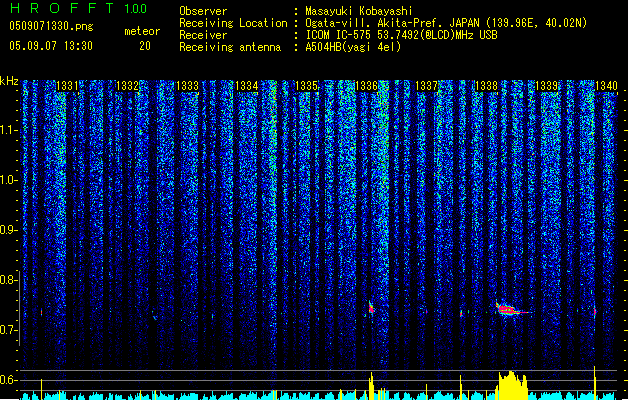Select the version number 1.0.0

(x=136, y=8)
